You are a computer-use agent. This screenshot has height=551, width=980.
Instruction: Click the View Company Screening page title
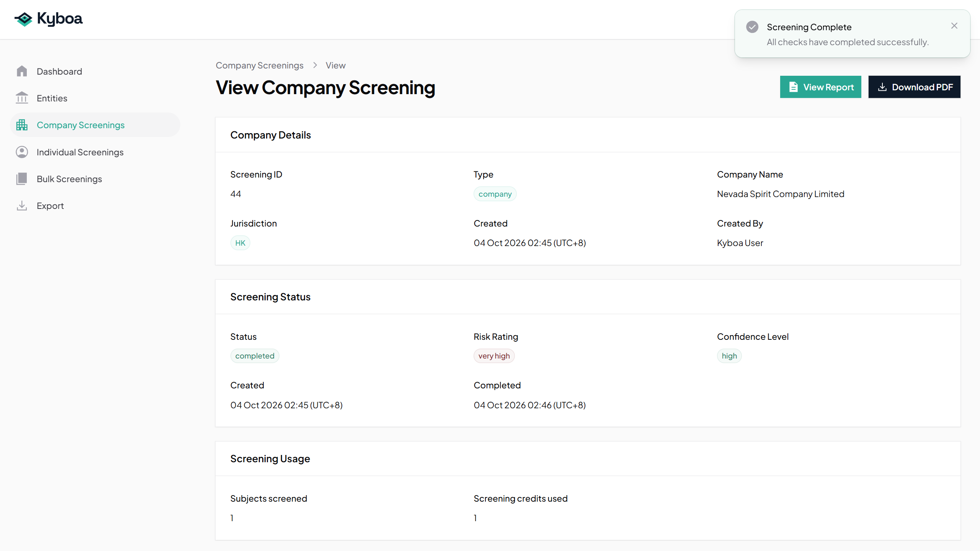[325, 88]
